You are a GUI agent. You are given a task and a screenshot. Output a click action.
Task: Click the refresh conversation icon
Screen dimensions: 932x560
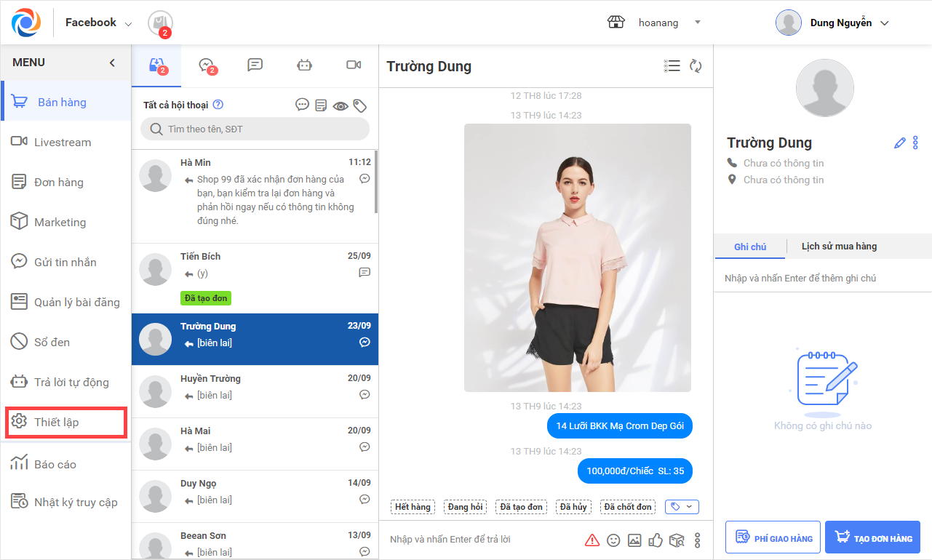click(696, 66)
